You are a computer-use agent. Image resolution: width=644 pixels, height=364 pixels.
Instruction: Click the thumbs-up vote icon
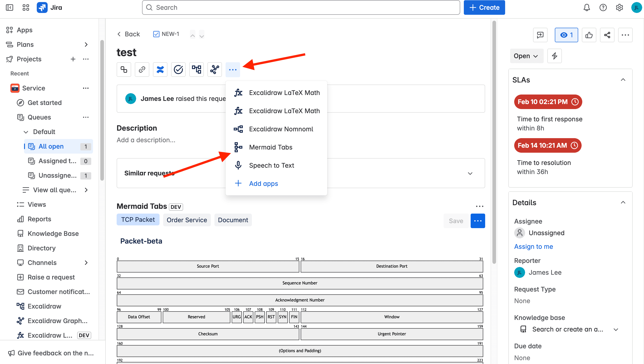[589, 35]
